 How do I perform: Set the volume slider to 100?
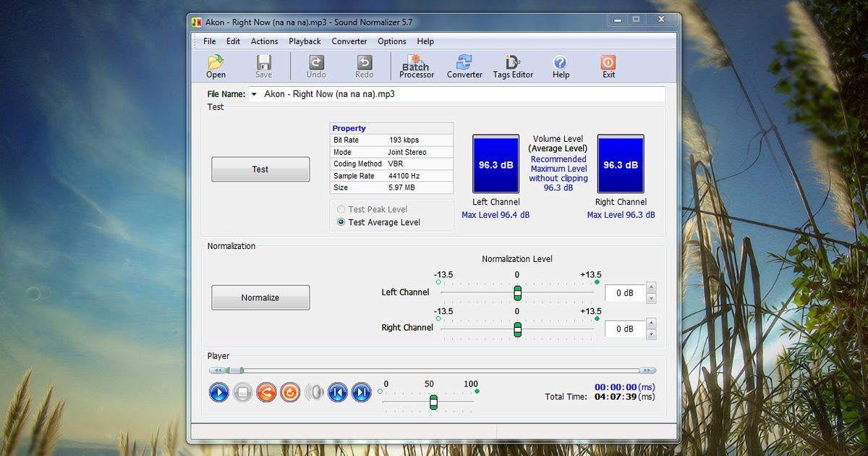coord(472,402)
